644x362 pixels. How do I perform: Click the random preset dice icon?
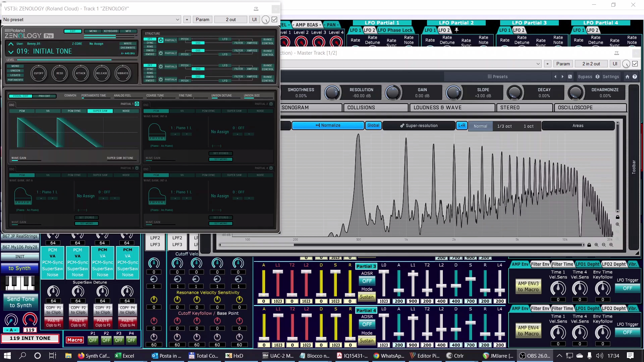pyautogui.click(x=570, y=77)
